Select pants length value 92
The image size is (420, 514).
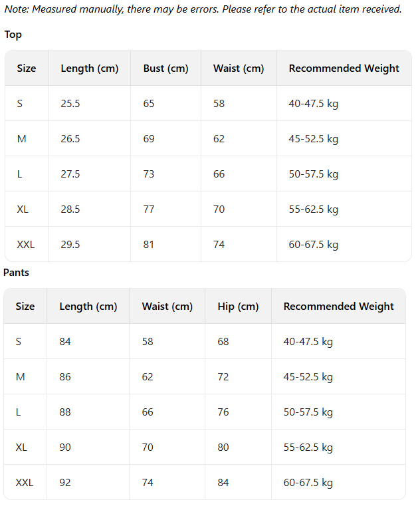(x=65, y=483)
